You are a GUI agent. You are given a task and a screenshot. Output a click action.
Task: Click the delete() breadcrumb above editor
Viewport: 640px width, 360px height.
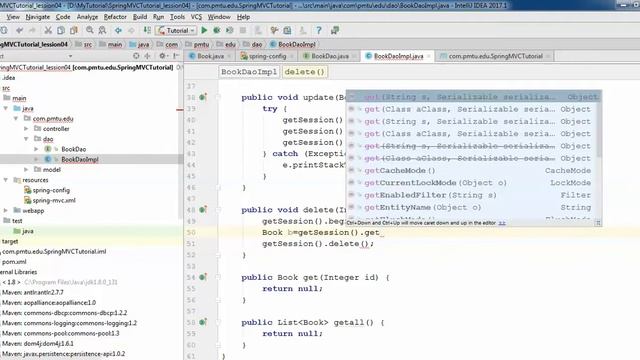coord(305,72)
